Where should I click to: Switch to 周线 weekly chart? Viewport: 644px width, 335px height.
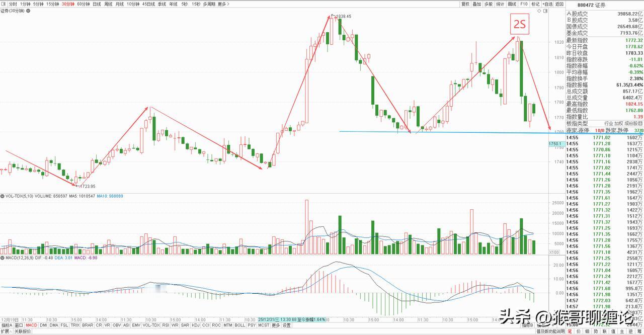[x=108, y=4]
